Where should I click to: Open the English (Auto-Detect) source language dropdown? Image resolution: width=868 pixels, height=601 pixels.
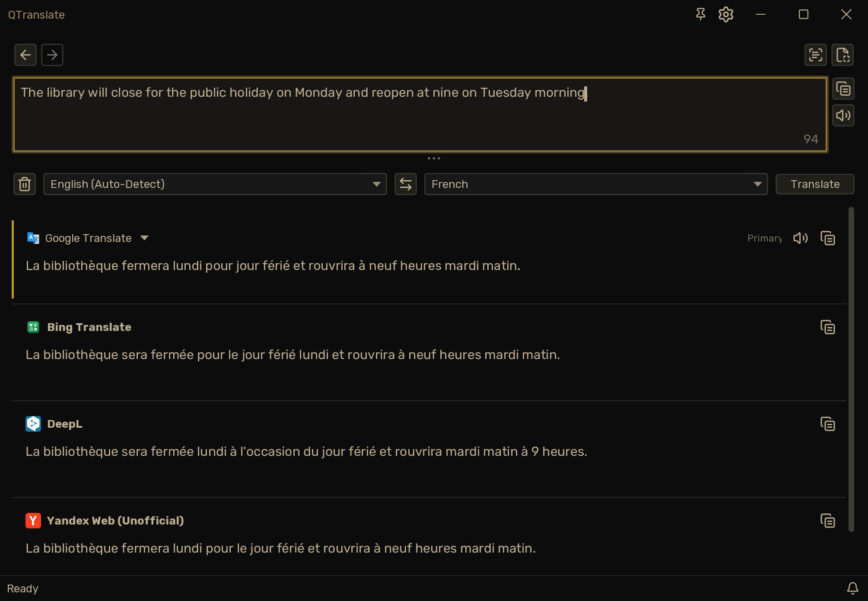[215, 184]
